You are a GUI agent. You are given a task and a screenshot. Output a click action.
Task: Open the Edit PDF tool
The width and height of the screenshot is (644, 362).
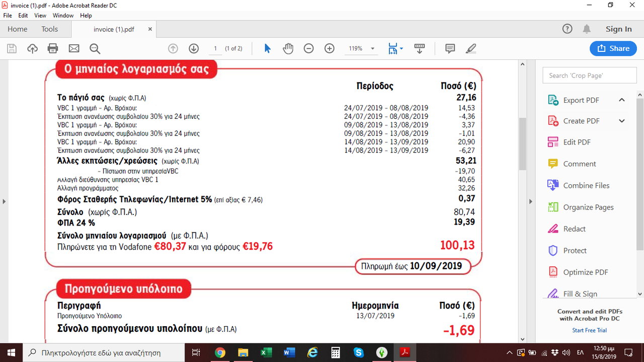point(577,142)
